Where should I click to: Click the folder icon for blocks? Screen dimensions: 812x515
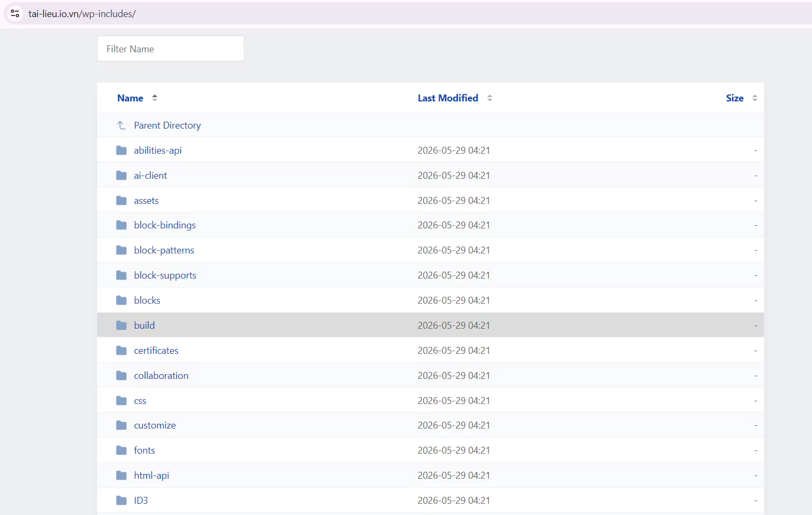(x=122, y=300)
